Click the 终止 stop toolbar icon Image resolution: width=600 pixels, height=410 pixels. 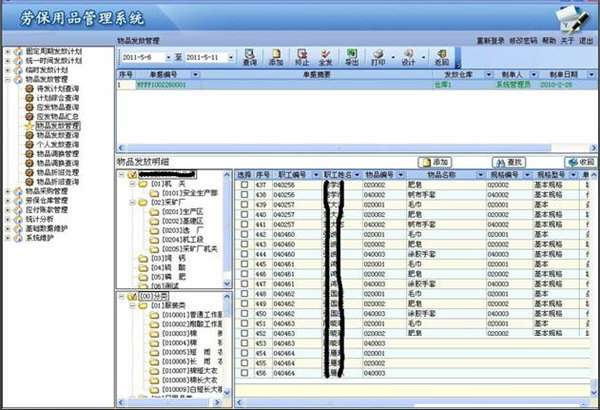[x=302, y=57]
